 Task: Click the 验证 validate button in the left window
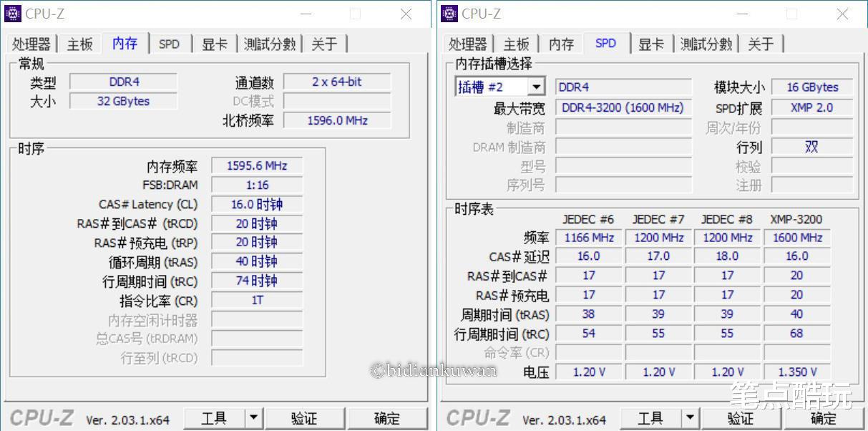tap(305, 418)
